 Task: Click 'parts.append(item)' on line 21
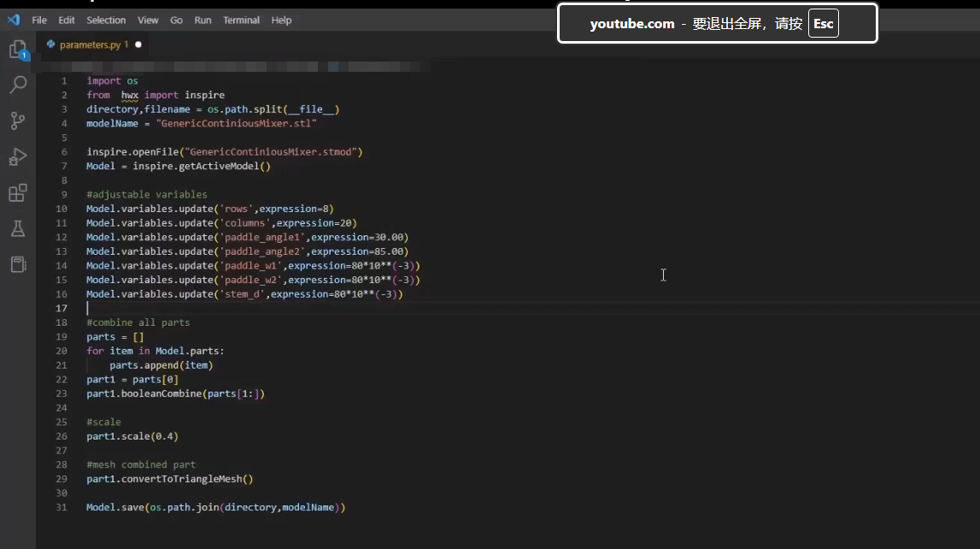tap(161, 365)
